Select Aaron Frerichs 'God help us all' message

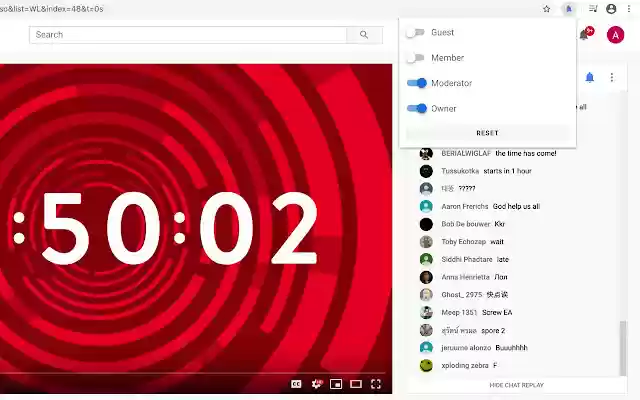click(x=516, y=207)
